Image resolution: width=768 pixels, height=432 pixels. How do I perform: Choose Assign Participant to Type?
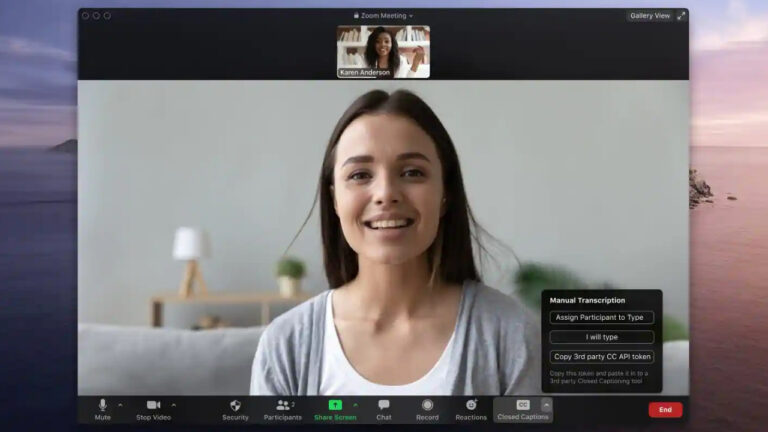click(x=601, y=317)
